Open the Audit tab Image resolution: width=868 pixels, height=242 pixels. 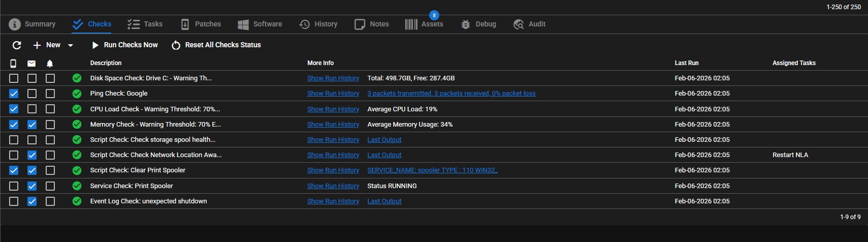point(529,24)
